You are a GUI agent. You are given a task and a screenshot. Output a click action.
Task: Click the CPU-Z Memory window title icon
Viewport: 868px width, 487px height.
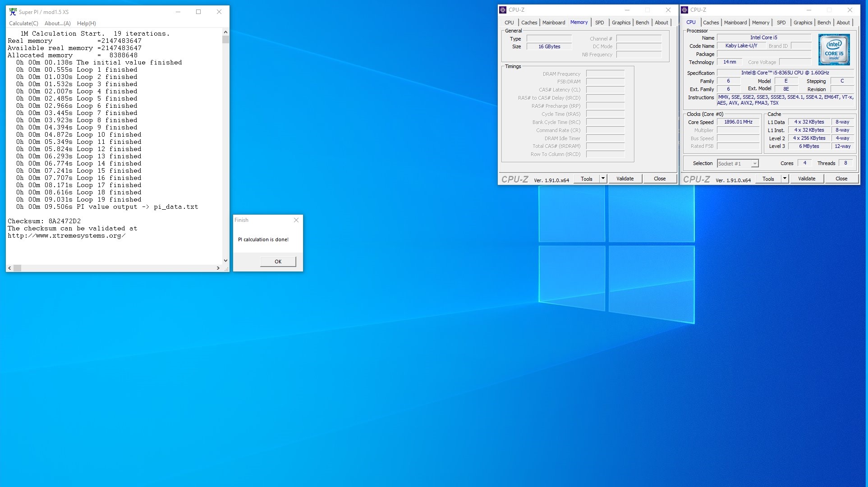(503, 10)
